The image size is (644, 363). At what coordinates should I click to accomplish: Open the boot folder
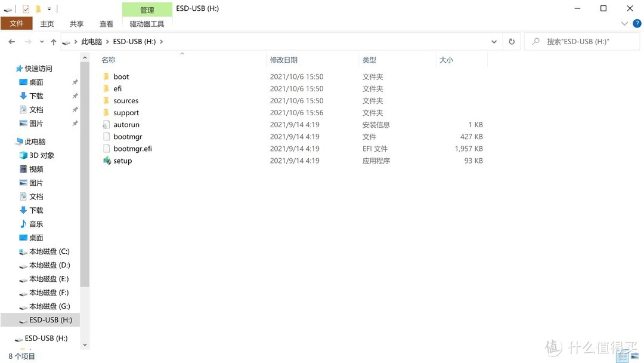tap(121, 76)
